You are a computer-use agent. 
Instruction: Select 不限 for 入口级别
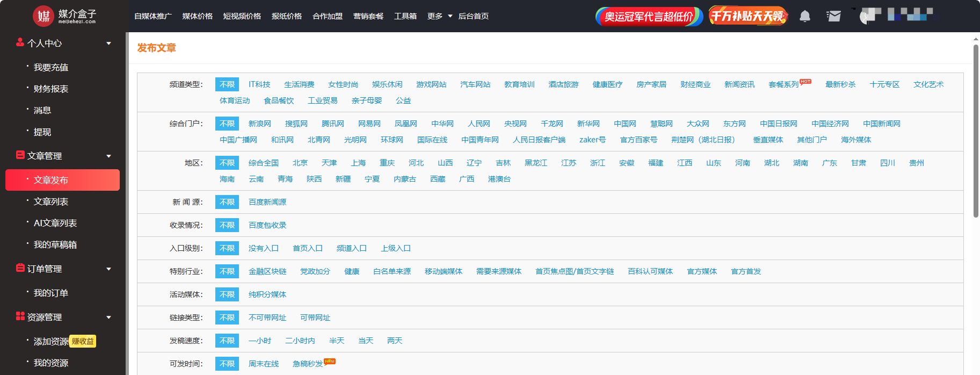227,248
